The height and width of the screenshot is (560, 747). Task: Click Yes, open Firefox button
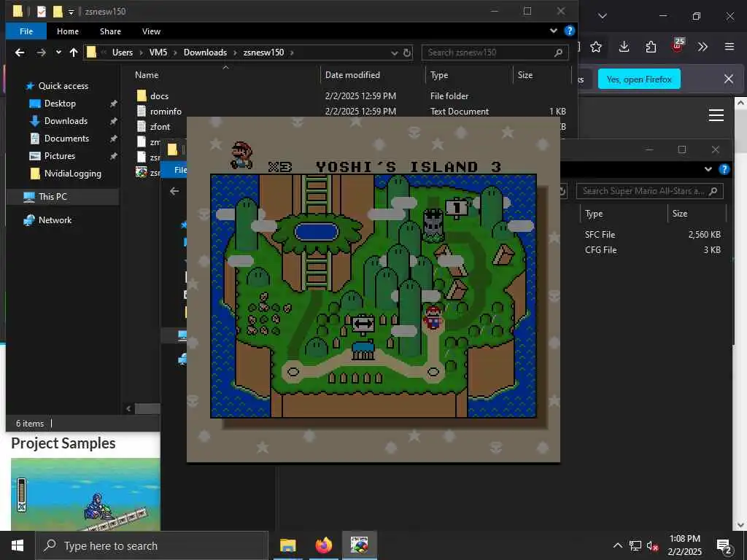(x=639, y=79)
